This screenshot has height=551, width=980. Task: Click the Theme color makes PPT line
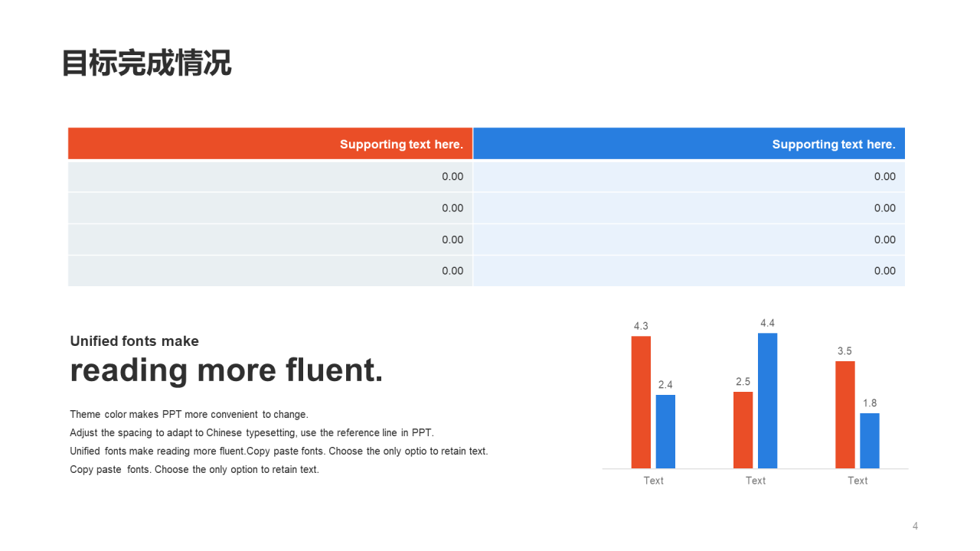pyautogui.click(x=189, y=415)
